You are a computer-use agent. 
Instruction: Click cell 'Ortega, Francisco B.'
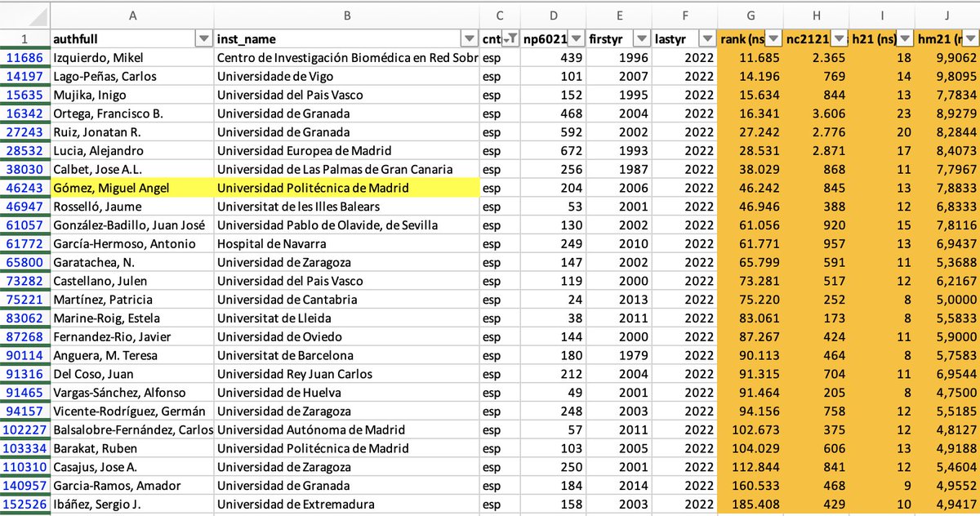(132, 113)
